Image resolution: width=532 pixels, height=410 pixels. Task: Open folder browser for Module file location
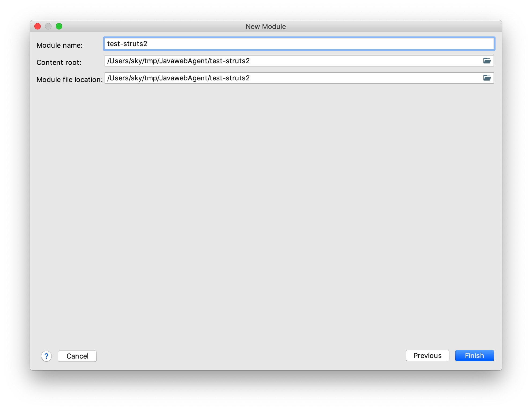click(487, 78)
